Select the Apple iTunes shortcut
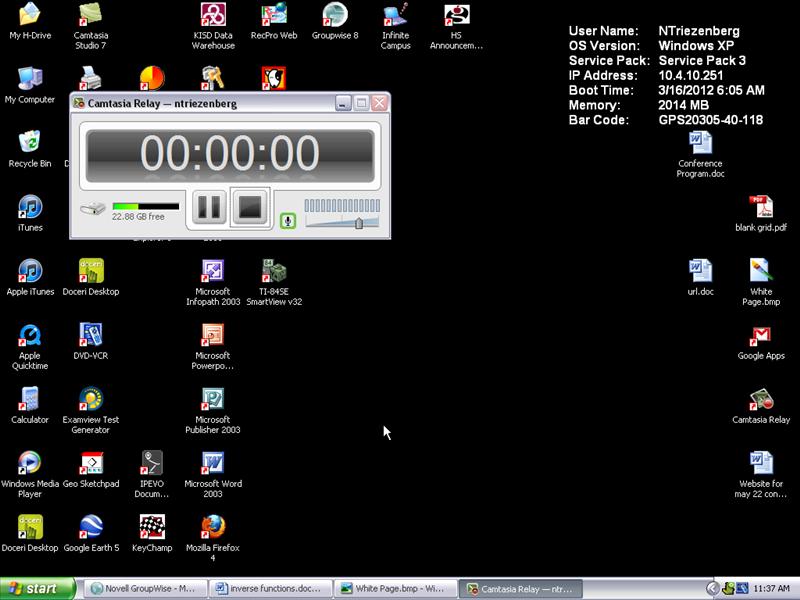800x600 pixels. [x=30, y=278]
